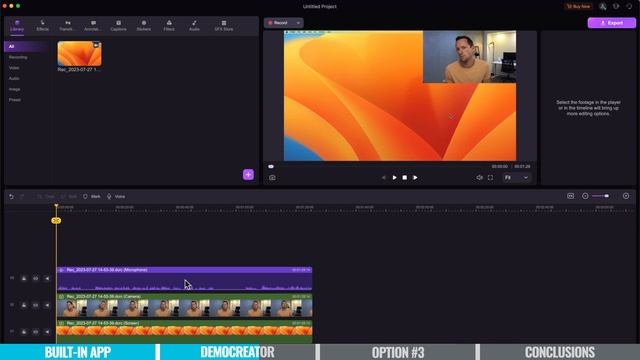The width and height of the screenshot is (640, 360).
Task: Mute the player volume icon
Action: click(x=480, y=178)
